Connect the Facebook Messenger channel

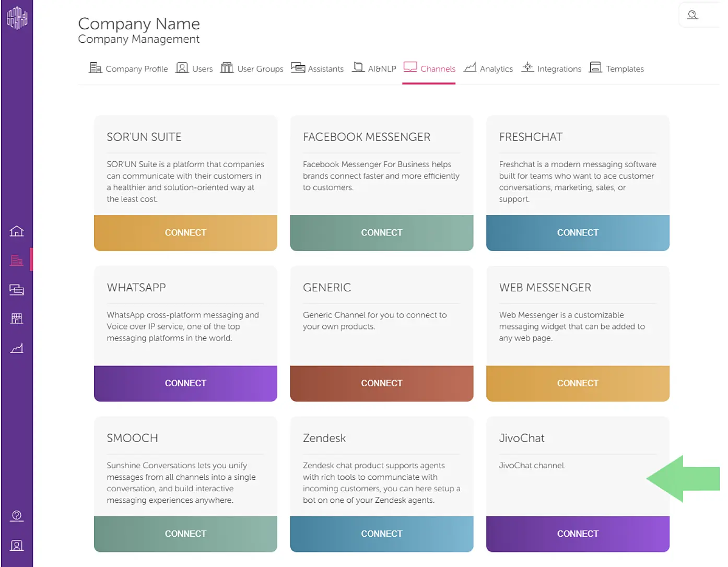point(382,233)
